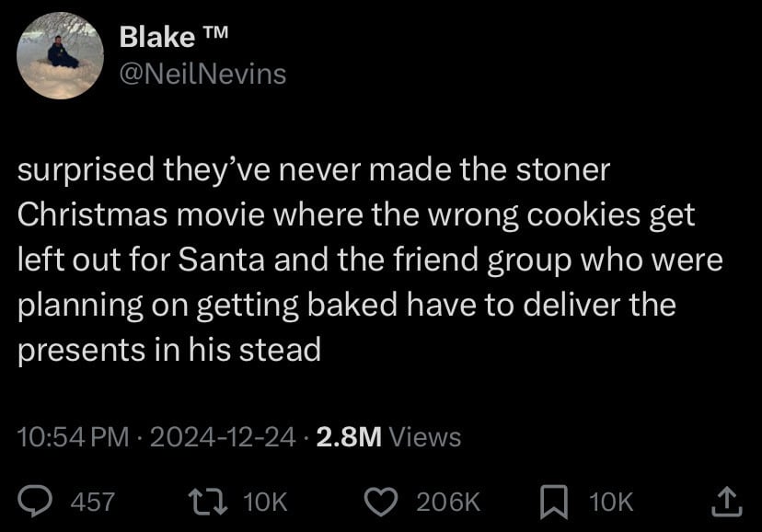This screenshot has width=762, height=532.
Task: Click the ™ symbol after Blake
Action: pos(214,36)
